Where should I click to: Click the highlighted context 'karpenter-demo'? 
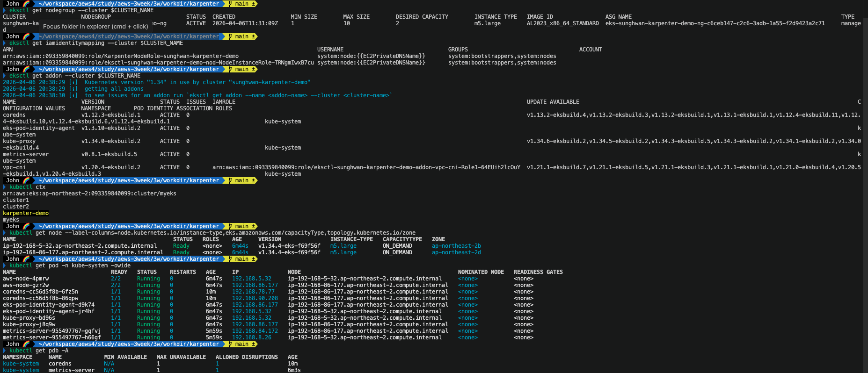(26, 213)
